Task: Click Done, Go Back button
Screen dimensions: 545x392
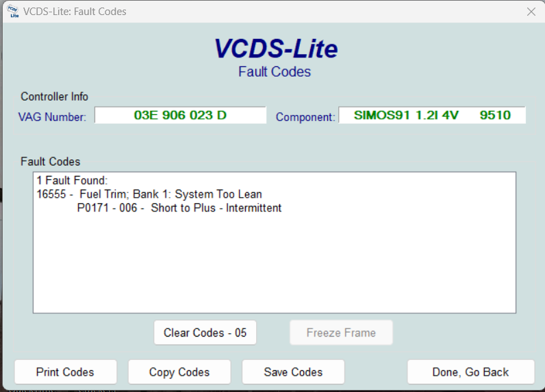Action: [x=470, y=372]
